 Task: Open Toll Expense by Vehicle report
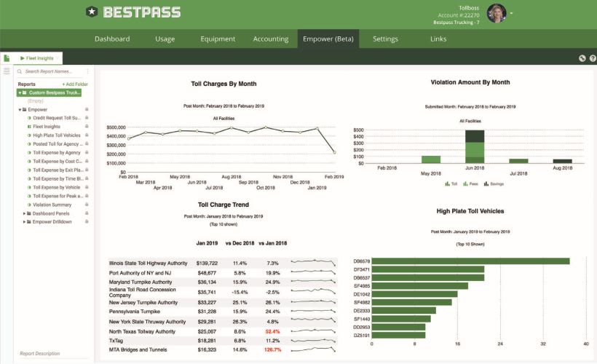tap(56, 187)
